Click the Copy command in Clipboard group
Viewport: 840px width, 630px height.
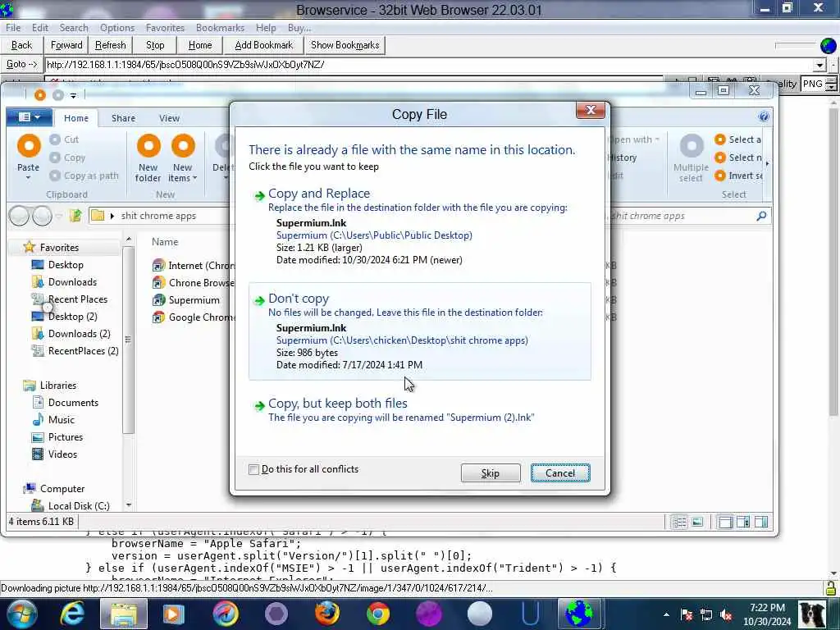click(67, 157)
